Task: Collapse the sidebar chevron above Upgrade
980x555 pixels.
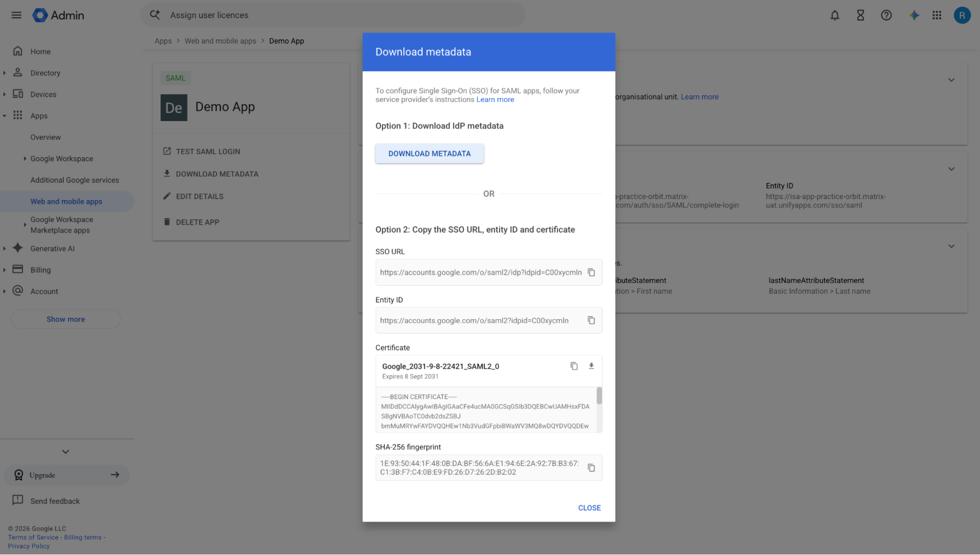Action: pos(65,452)
